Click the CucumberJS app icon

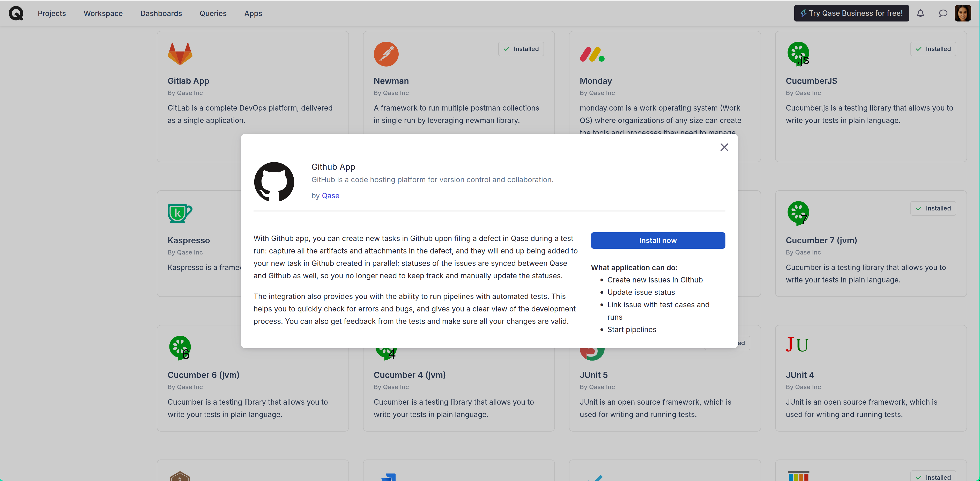pos(798,54)
